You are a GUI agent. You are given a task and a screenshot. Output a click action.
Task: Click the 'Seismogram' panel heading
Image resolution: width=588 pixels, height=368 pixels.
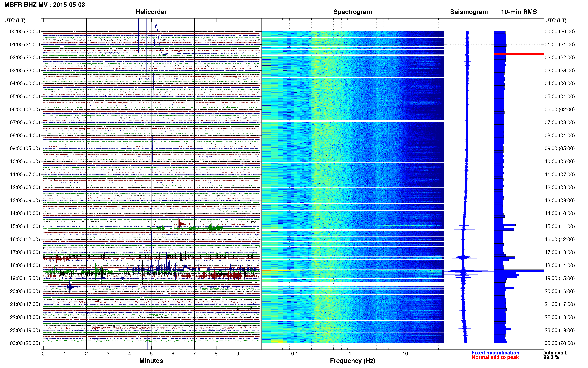pyautogui.click(x=469, y=12)
